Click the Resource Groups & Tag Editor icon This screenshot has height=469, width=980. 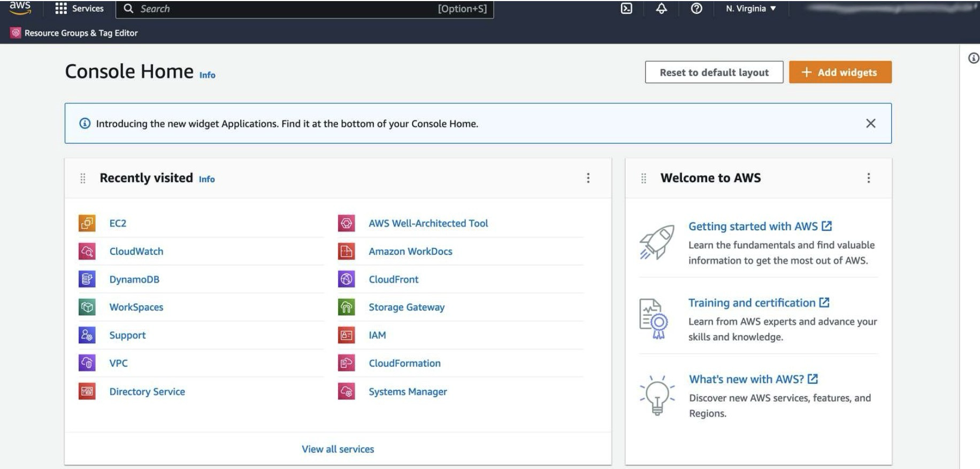click(16, 33)
